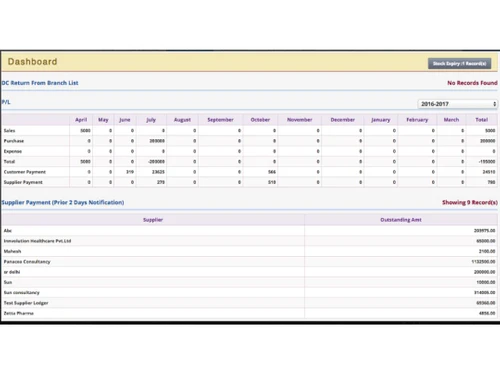Select the Sales row label
This screenshot has height=375, width=500.
tap(10, 131)
